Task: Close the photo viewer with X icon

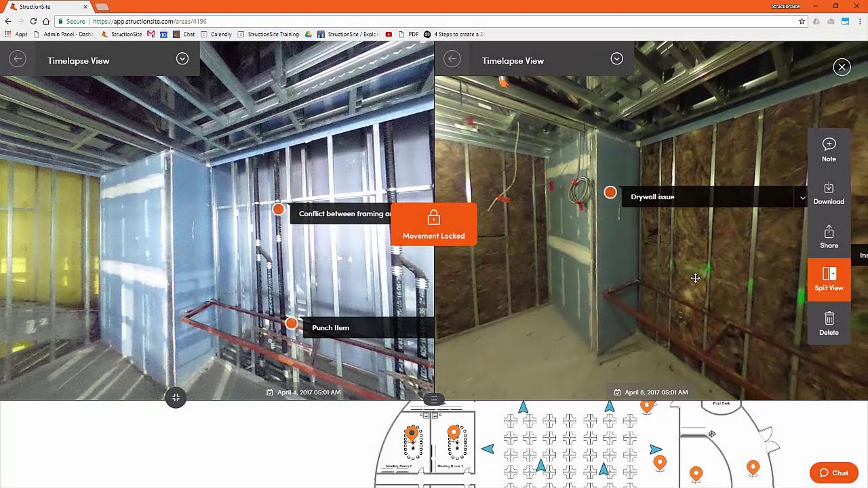Action: pos(842,67)
